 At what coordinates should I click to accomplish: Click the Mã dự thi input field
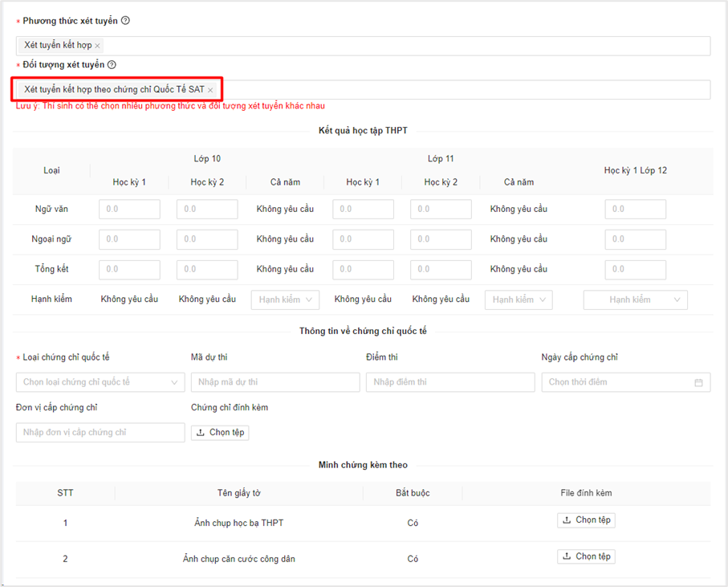tap(275, 382)
